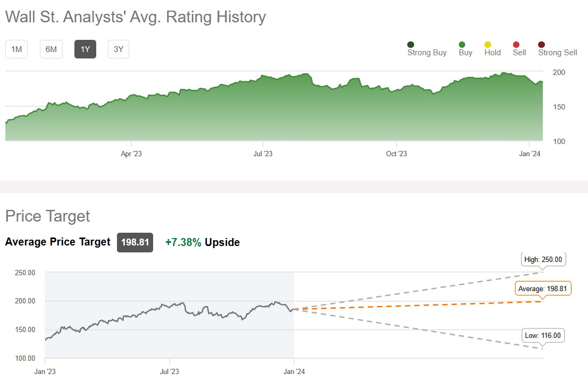Click the 198.81 average price target badge
This screenshot has width=588, height=390.
[x=135, y=242]
